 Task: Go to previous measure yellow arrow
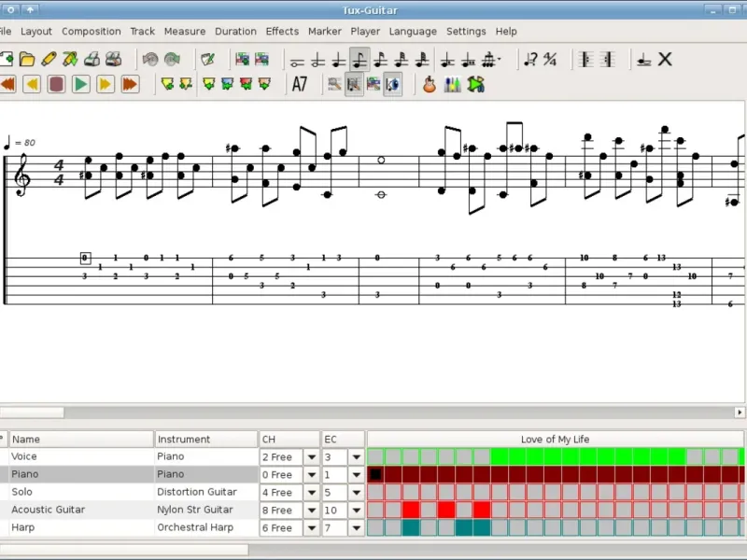(32, 85)
